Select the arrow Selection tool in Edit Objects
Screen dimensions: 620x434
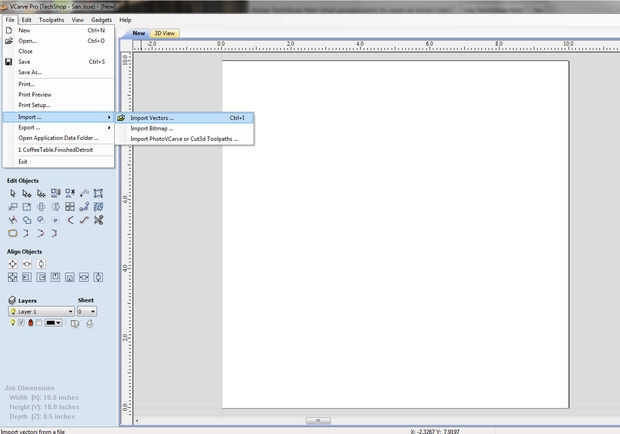[13, 193]
